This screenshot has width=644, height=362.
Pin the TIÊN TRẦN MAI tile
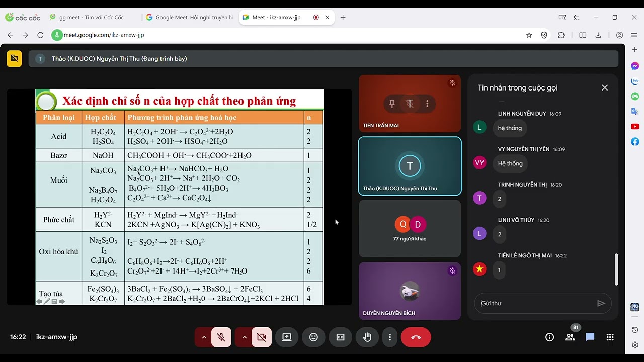pos(392,104)
